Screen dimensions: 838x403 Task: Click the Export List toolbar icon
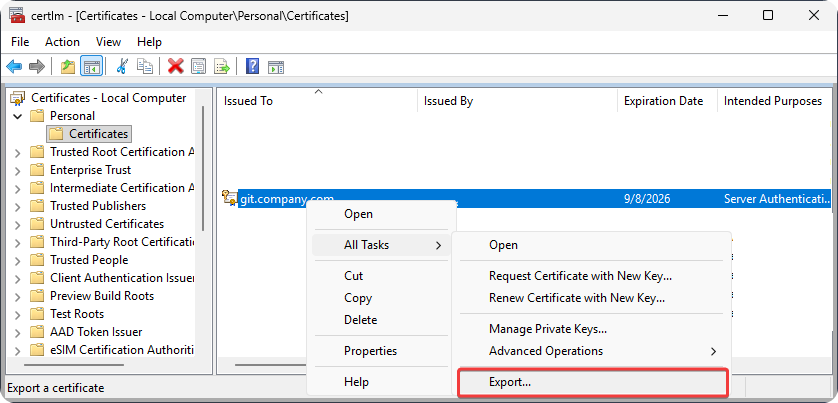(222, 67)
